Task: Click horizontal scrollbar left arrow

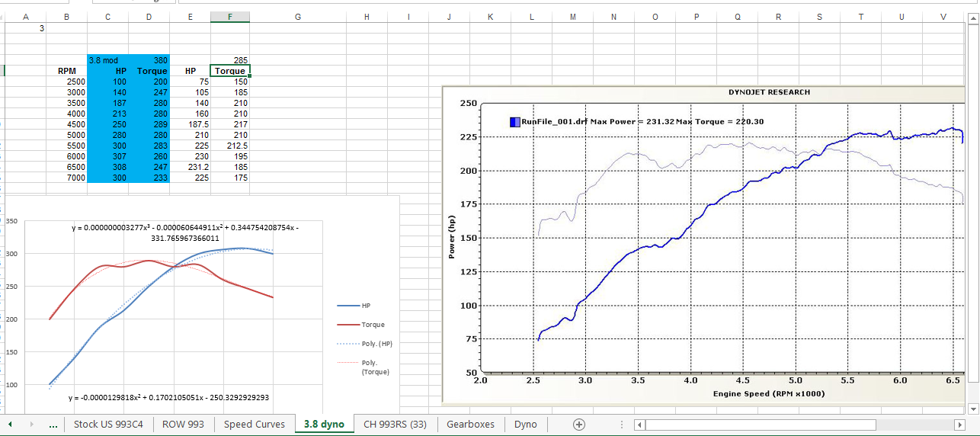Action: pos(639,425)
